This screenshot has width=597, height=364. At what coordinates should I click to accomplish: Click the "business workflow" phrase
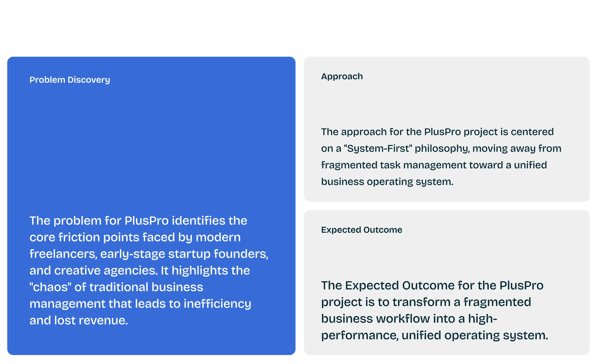coord(375,319)
